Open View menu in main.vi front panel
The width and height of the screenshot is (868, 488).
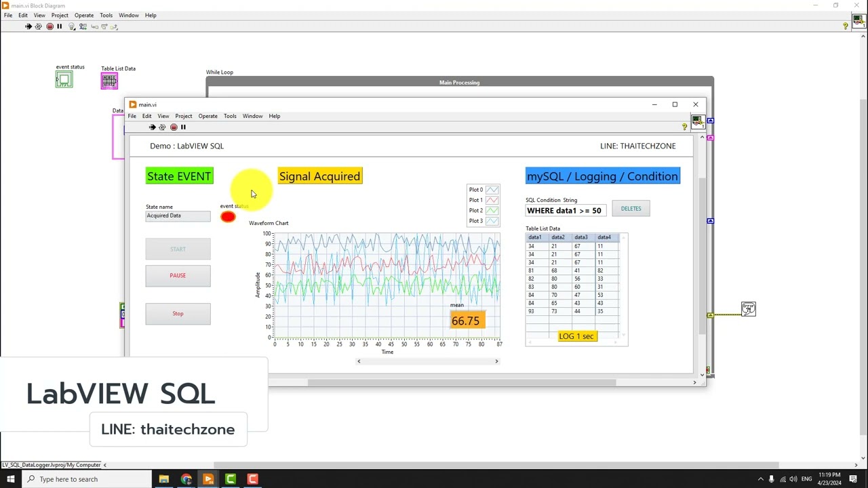pos(163,116)
